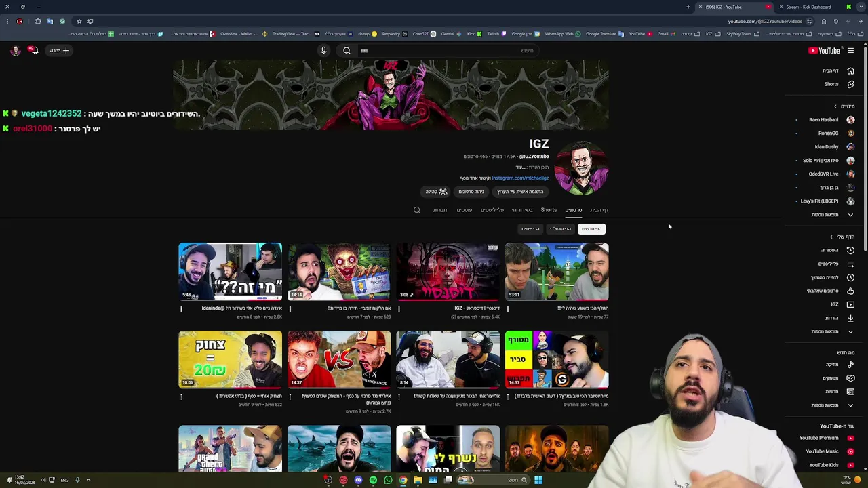
Task: Open הורדות (Downloads) in sidebar
Action: coord(839,318)
